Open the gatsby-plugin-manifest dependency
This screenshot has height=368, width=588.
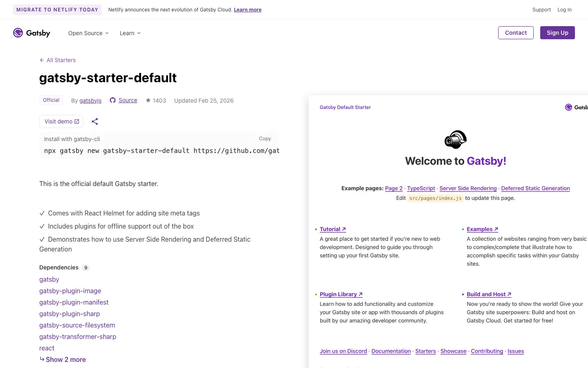74,302
